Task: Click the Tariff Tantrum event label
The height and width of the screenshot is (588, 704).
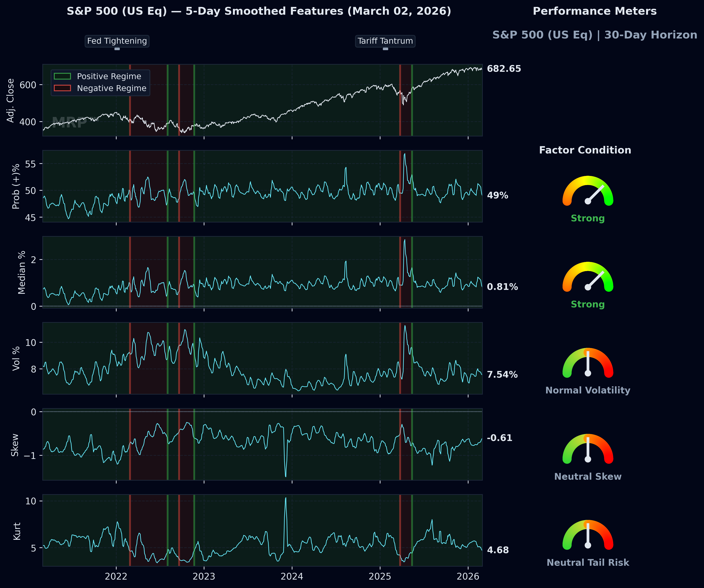Action: click(x=385, y=41)
